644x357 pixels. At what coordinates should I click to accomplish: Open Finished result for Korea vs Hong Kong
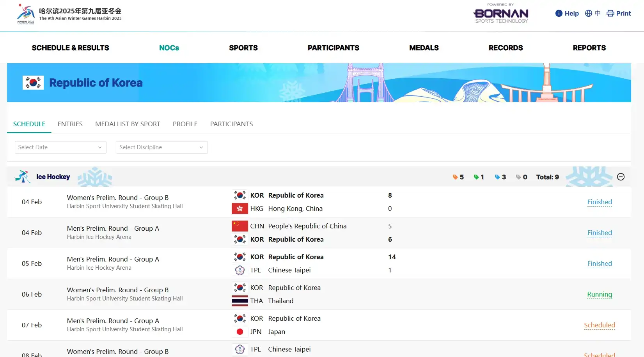[600, 202]
